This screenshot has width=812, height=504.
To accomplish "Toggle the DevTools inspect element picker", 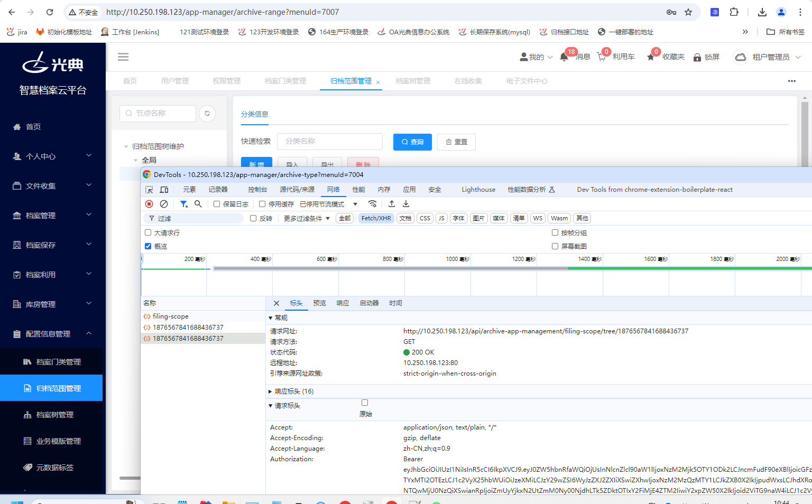I will (149, 190).
